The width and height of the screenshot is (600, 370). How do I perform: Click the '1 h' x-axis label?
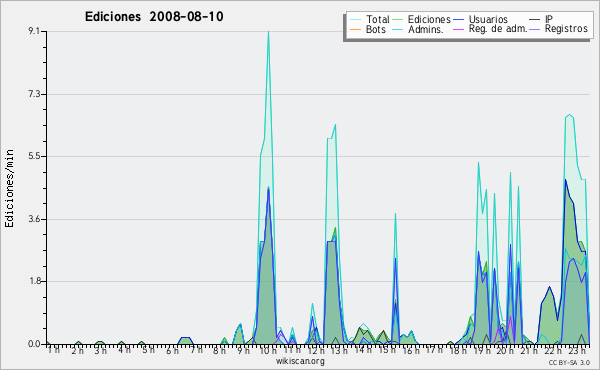tap(54, 350)
